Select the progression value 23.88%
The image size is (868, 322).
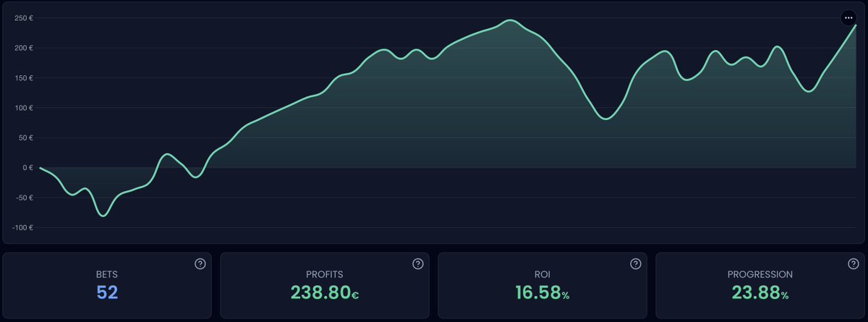click(759, 293)
